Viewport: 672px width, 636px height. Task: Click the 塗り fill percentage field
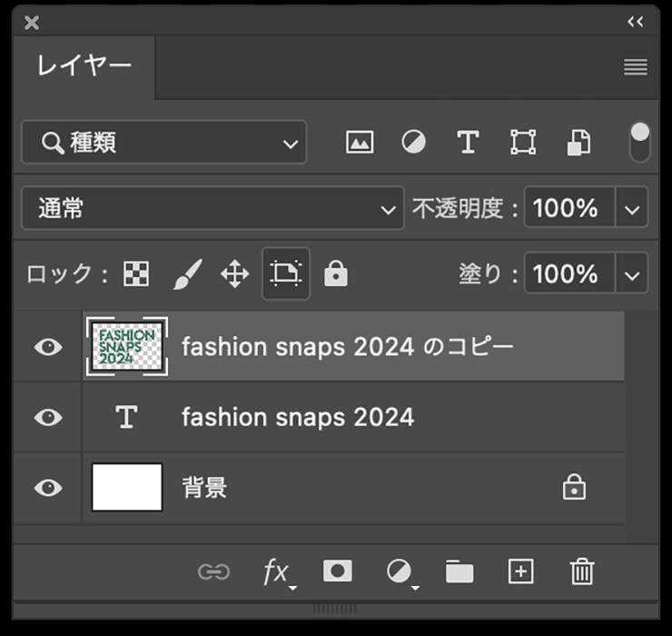pyautogui.click(x=568, y=274)
